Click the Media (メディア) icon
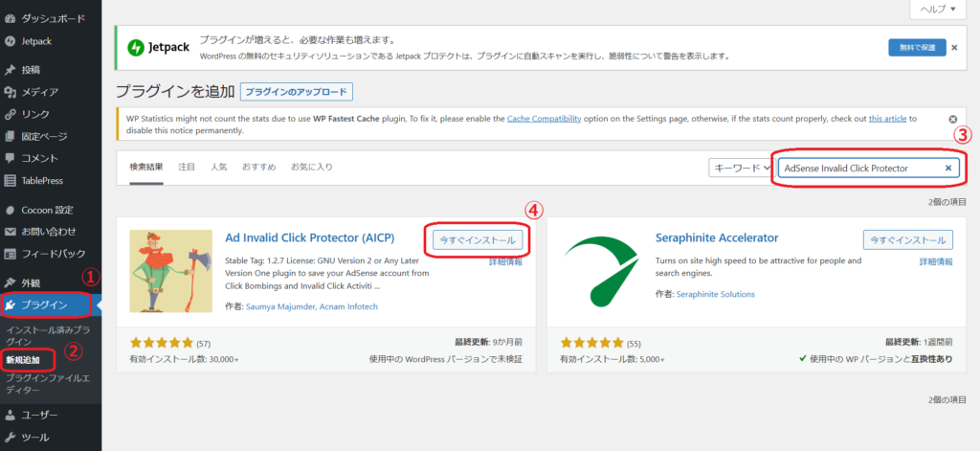 tap(10, 93)
